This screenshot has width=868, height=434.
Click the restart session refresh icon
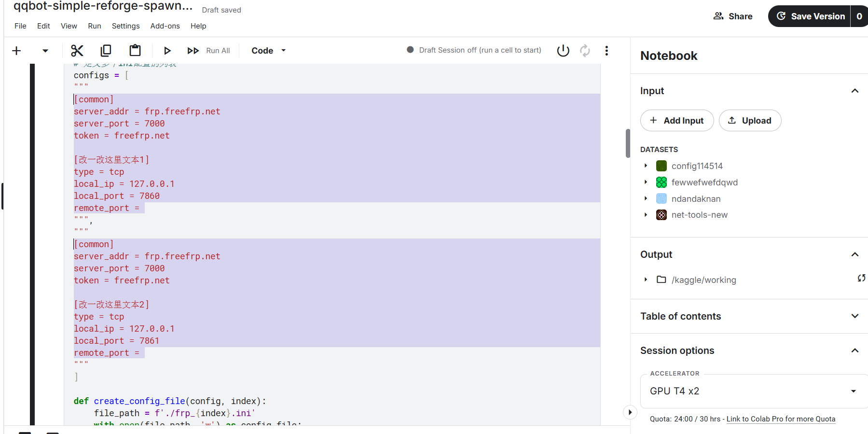[x=585, y=51]
